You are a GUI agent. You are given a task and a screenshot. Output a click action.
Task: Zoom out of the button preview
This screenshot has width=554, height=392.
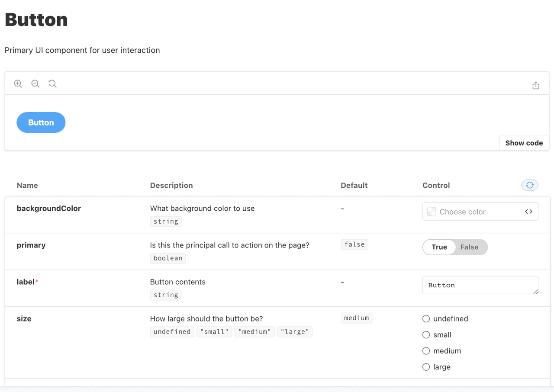click(35, 84)
